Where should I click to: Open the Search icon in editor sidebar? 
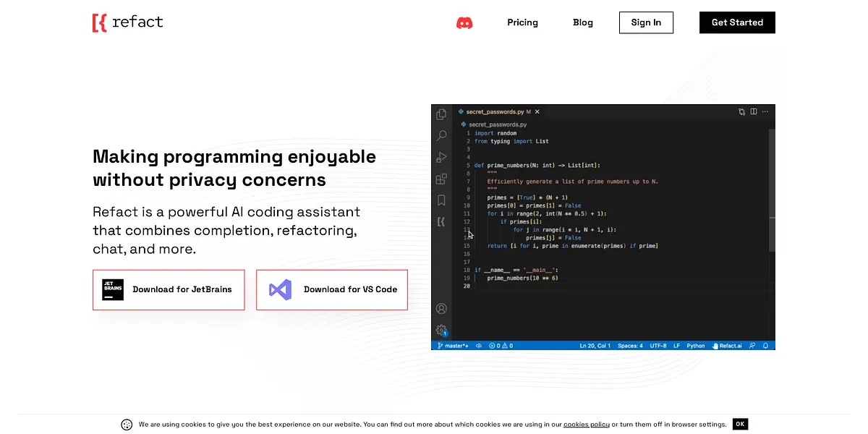click(441, 135)
